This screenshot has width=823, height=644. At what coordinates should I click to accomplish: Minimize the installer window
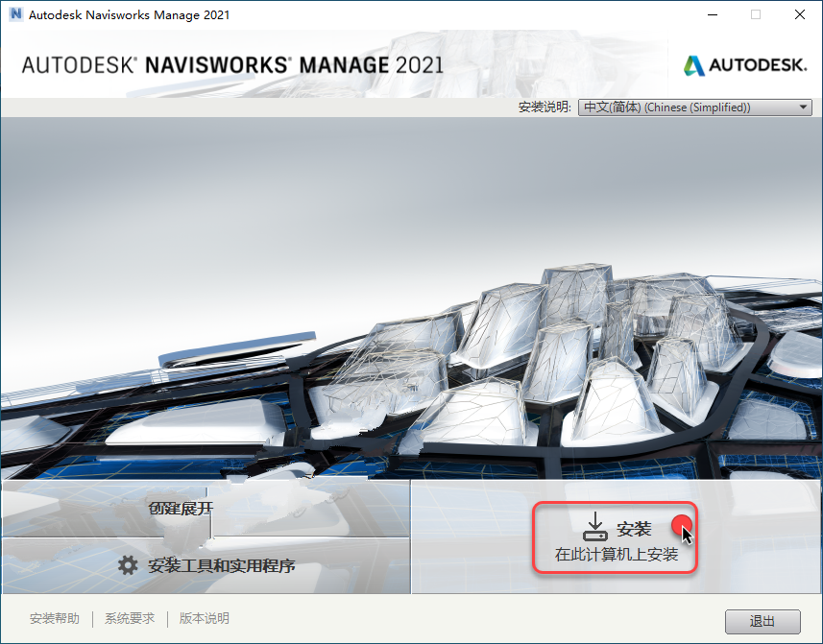point(713,14)
